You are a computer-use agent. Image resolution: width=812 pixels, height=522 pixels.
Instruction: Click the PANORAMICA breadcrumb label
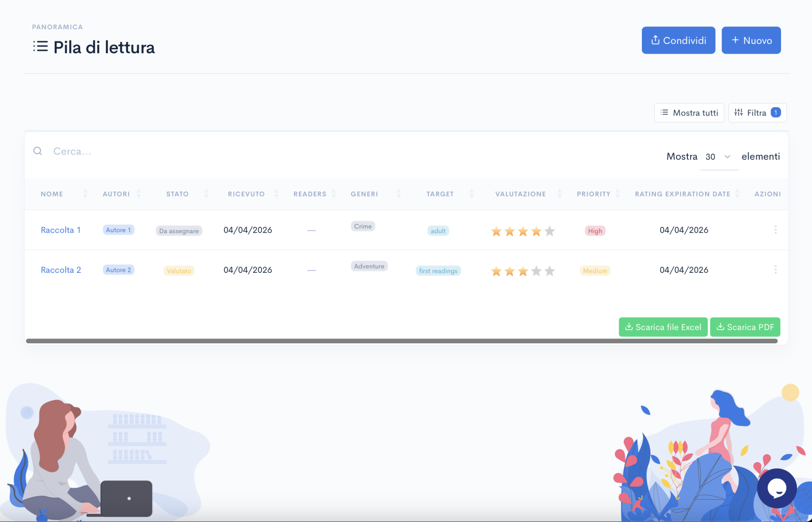58,27
